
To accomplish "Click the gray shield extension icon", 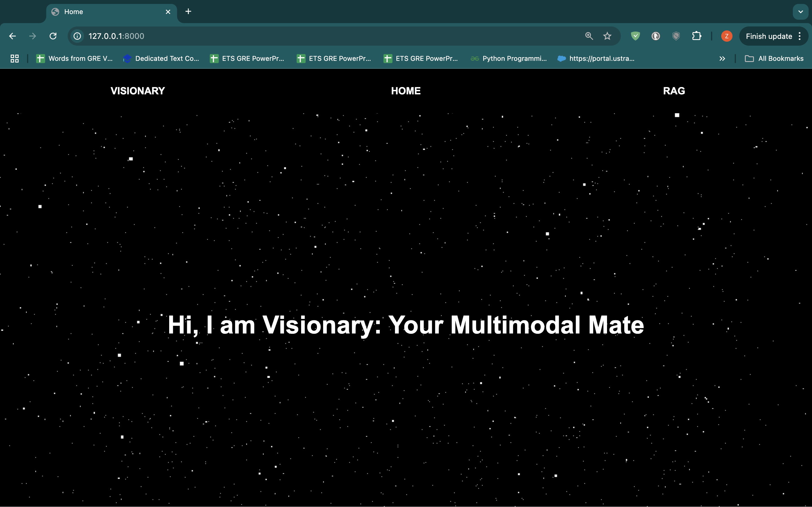I will click(x=676, y=36).
